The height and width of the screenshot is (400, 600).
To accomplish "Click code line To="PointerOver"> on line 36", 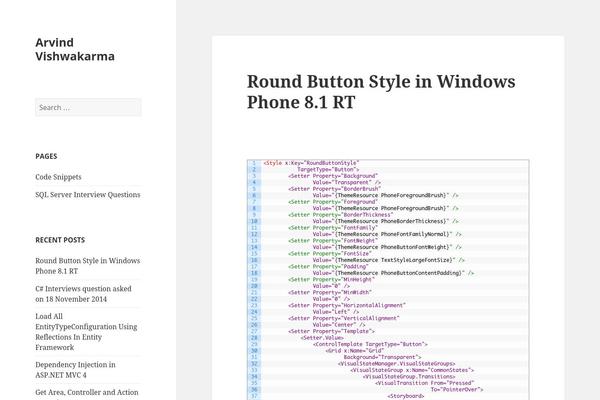I will [x=457, y=390].
